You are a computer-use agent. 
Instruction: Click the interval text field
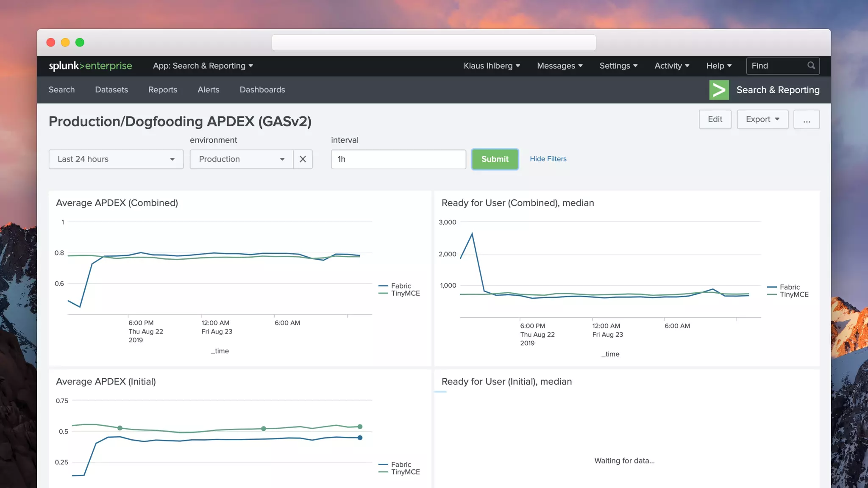[398, 159]
